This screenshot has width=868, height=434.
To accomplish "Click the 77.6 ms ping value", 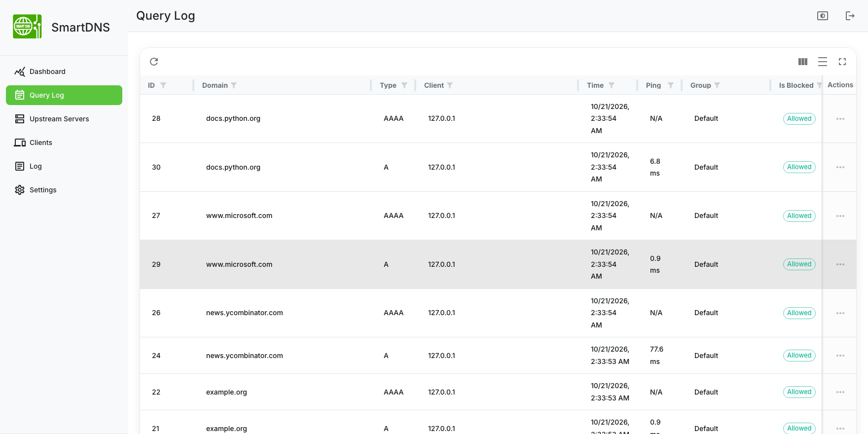I will 656,355.
